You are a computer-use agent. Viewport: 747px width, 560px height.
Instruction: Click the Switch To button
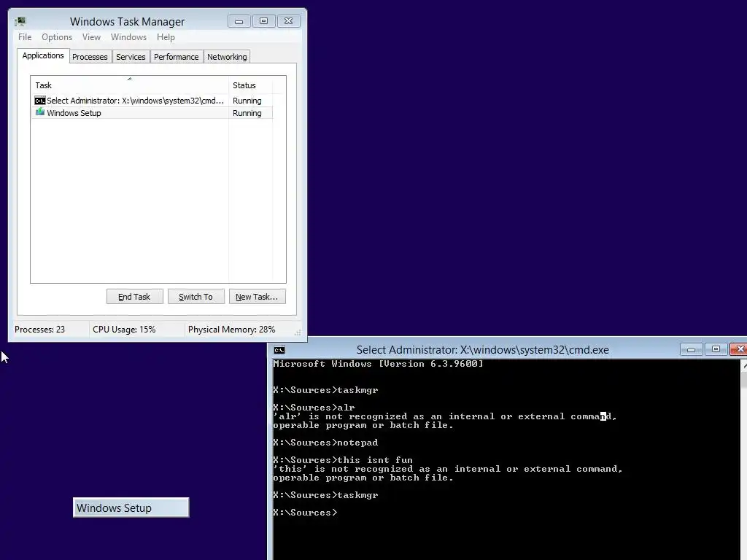pos(196,297)
